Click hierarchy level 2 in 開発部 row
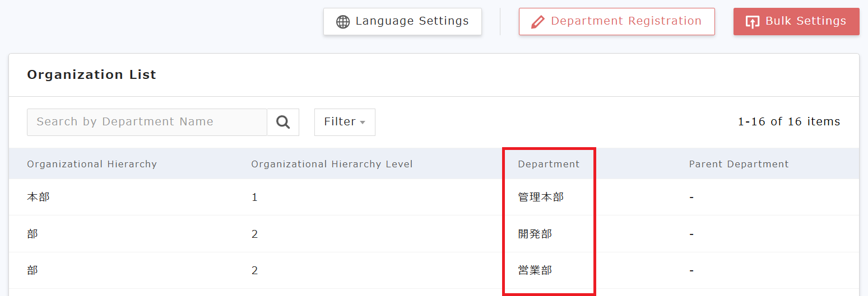Screen dimensions: 868x296 click(254, 234)
